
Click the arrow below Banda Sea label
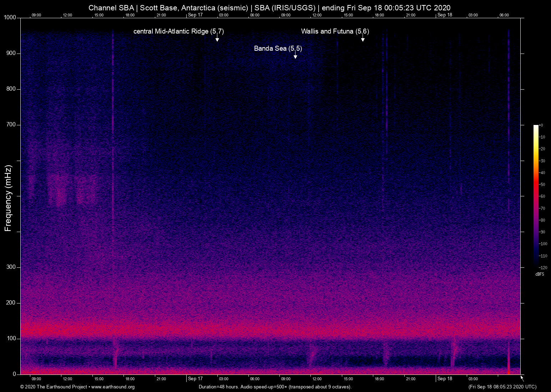click(x=295, y=55)
